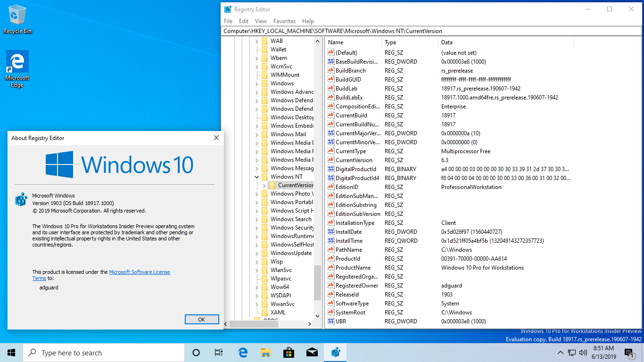
Task: Sort by the Type column header
Action: tap(410, 42)
